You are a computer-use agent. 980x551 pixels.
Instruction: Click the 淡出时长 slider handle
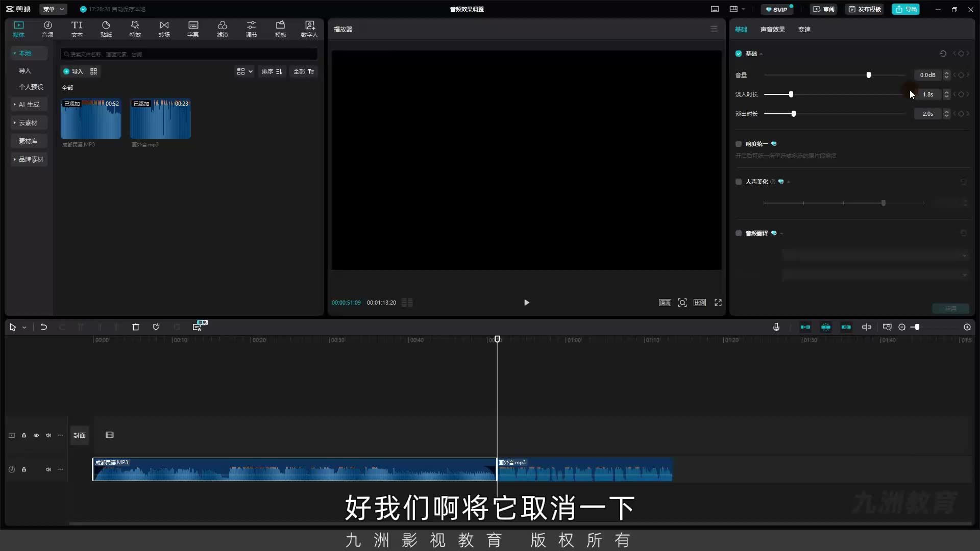click(x=794, y=114)
